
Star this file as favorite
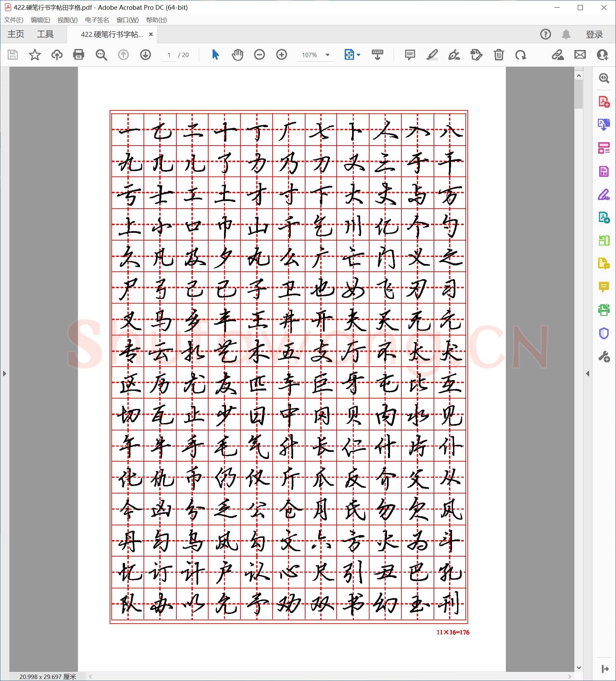35,54
